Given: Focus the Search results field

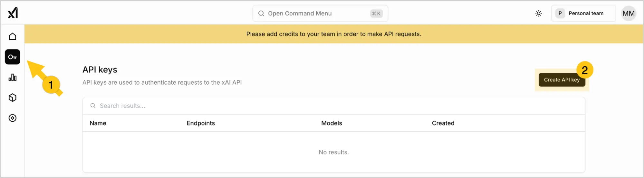Looking at the screenshot, I should pyautogui.click(x=334, y=106).
